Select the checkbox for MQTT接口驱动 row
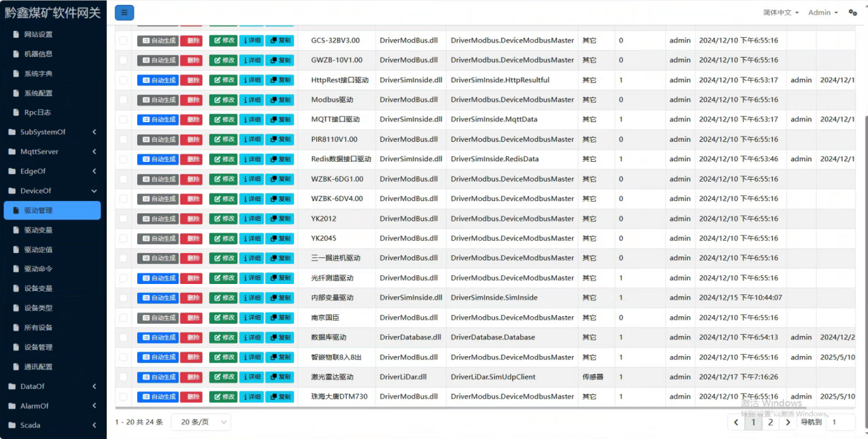This screenshot has height=439, width=868. pyautogui.click(x=123, y=119)
